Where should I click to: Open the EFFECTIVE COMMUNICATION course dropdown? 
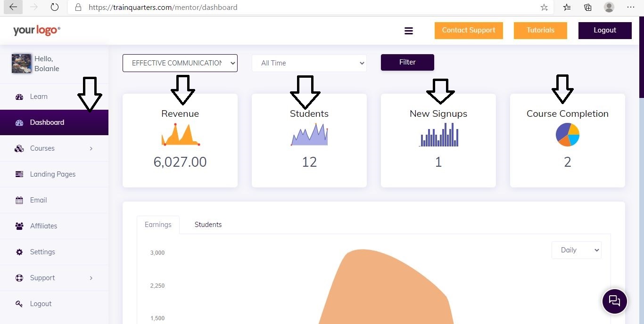click(x=180, y=63)
